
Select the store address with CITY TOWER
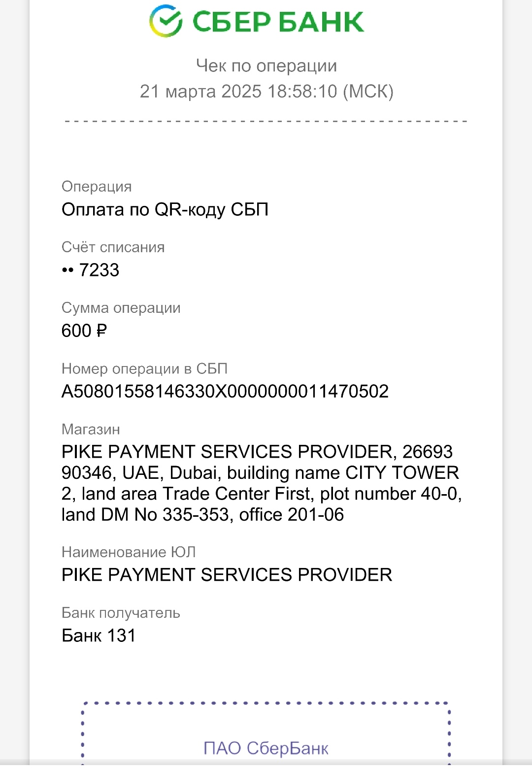tap(261, 483)
